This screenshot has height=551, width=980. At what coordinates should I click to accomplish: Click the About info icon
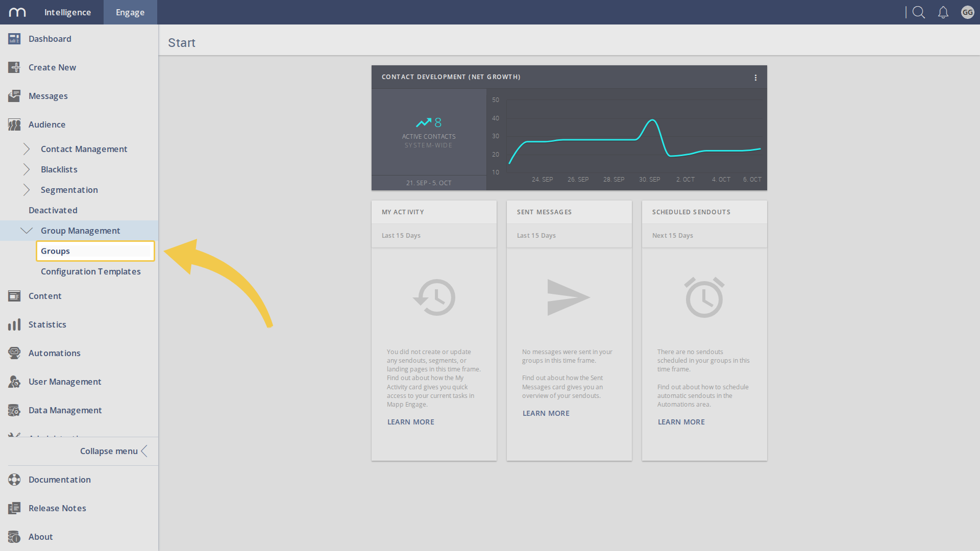[14, 537]
